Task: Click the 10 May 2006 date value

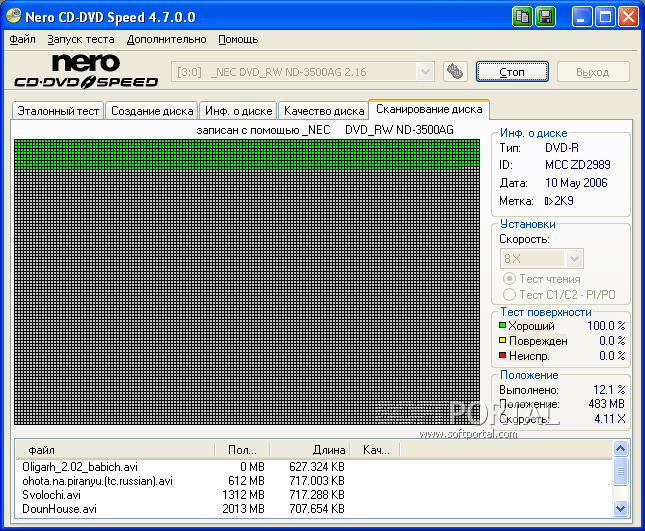Action: coord(576,183)
